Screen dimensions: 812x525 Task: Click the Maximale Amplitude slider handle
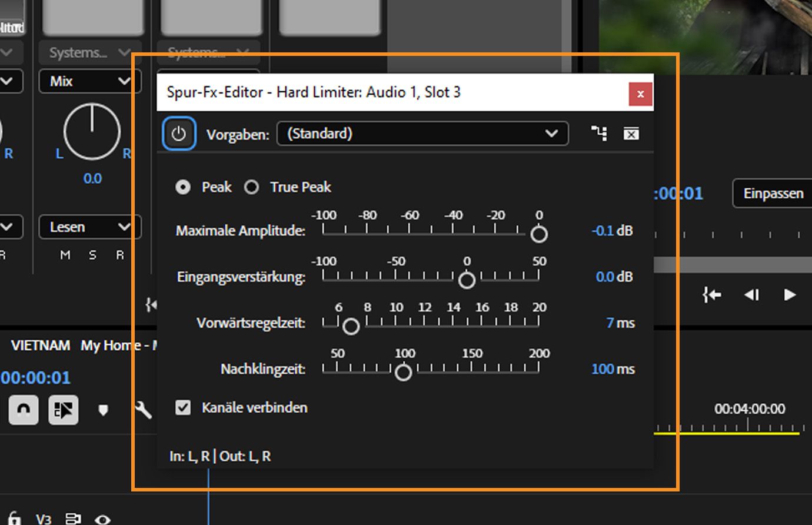coord(539,235)
